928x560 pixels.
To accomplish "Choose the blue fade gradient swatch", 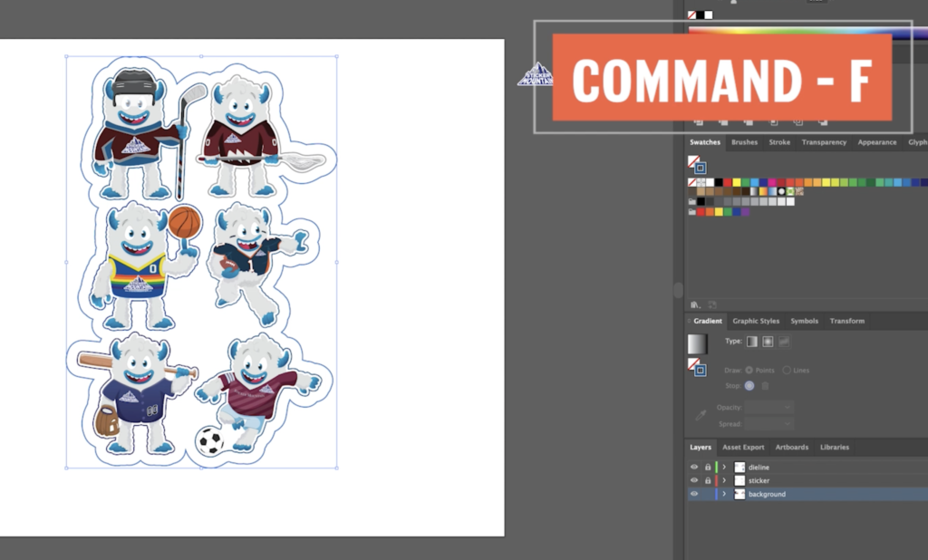I will click(772, 191).
